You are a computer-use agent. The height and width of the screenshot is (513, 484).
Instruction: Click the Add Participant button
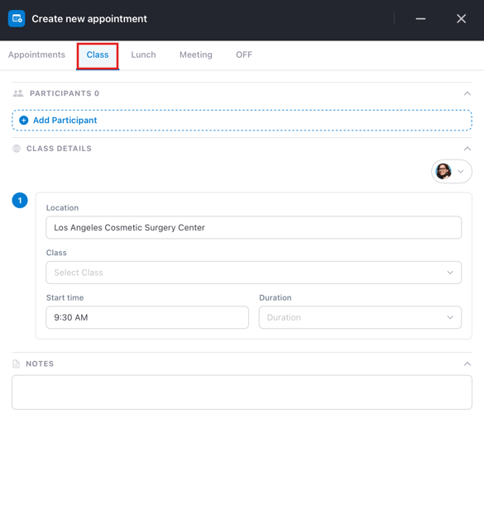(x=242, y=120)
